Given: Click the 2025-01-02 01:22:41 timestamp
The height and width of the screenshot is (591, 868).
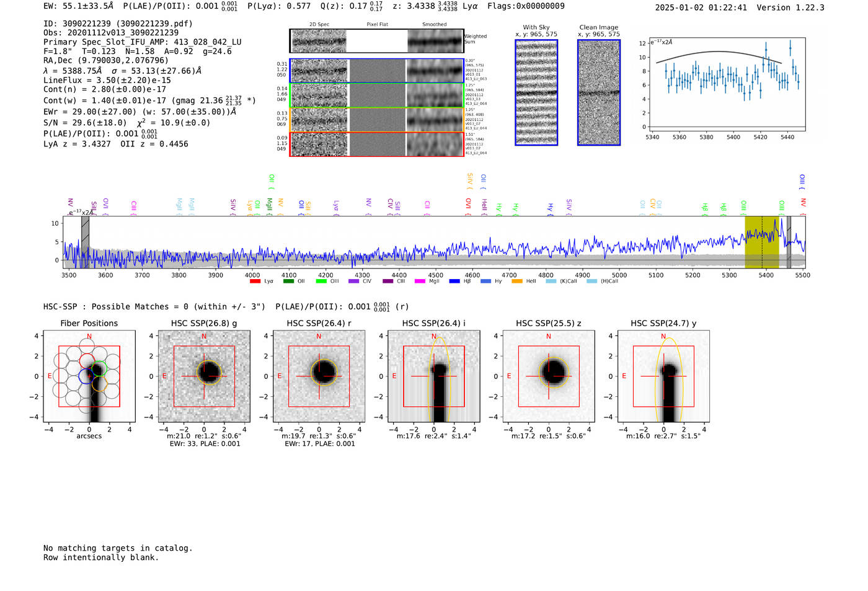Looking at the screenshot, I should 701,7.
